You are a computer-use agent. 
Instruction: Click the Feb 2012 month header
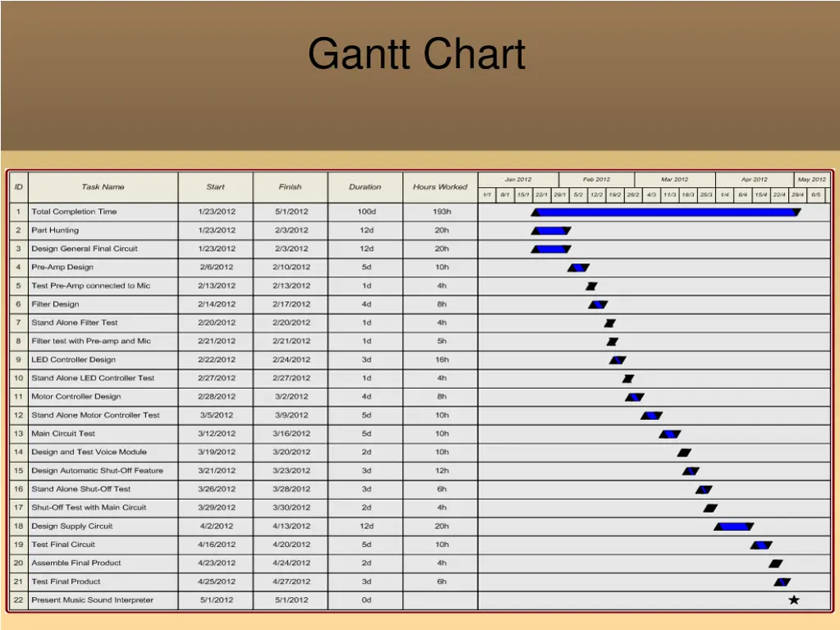596,180
